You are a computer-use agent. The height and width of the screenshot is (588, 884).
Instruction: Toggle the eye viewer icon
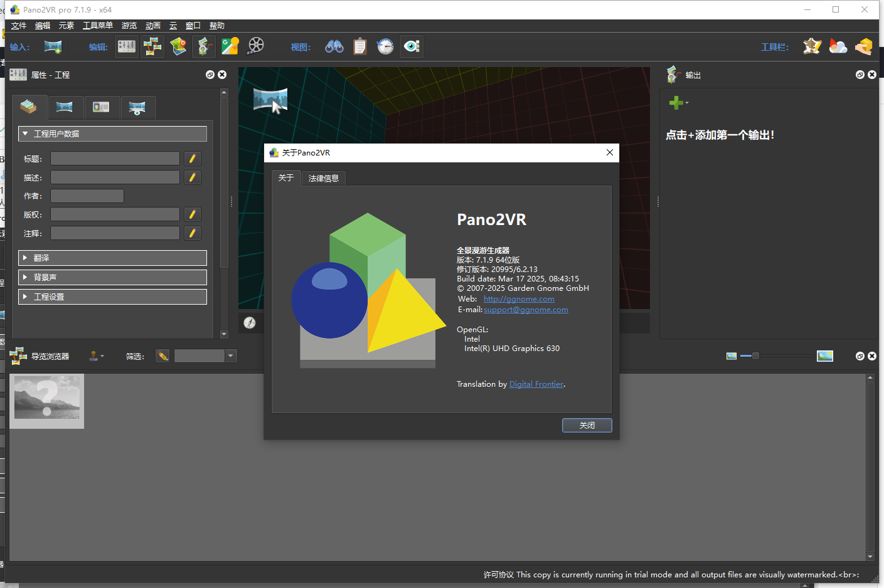[412, 46]
